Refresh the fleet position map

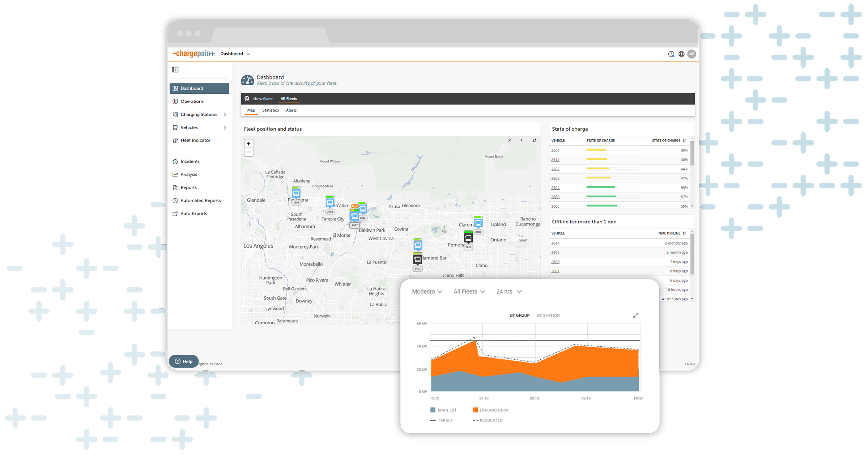coord(534,140)
